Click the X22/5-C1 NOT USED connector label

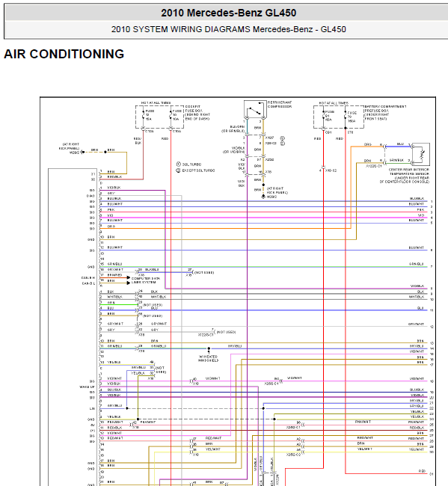[x=217, y=333]
